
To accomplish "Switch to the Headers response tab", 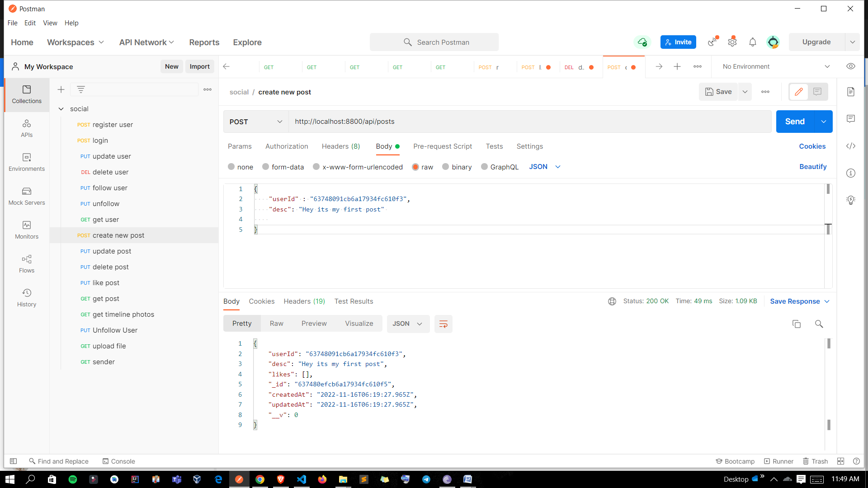I will pos(304,301).
